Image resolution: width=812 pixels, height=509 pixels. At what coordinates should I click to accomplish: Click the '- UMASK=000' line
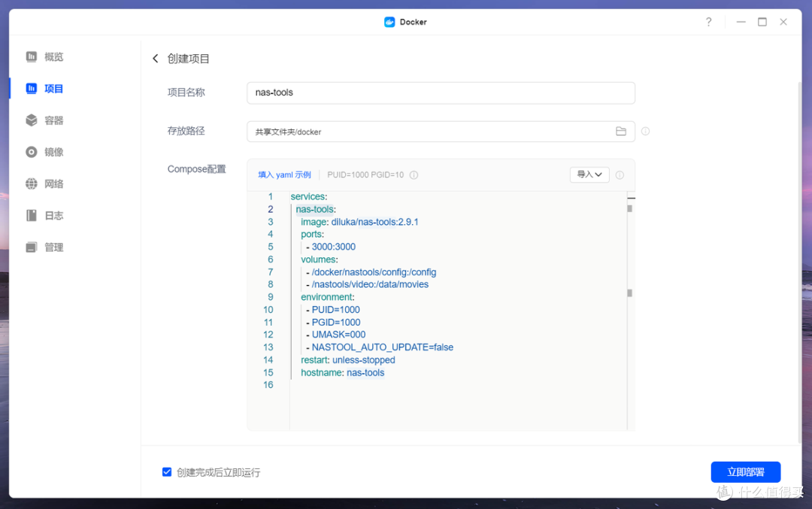coord(335,335)
